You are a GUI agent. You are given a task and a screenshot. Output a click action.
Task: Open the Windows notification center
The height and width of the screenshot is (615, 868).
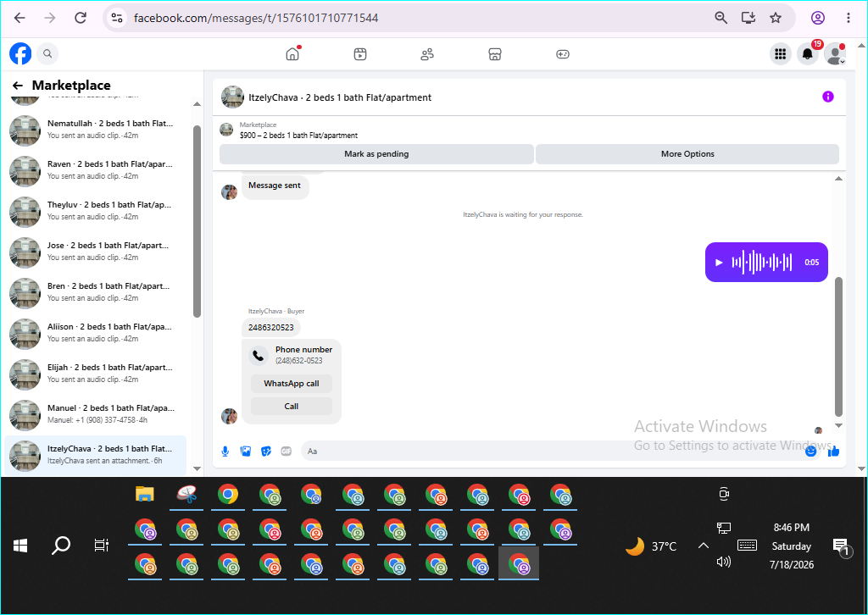pos(842,547)
